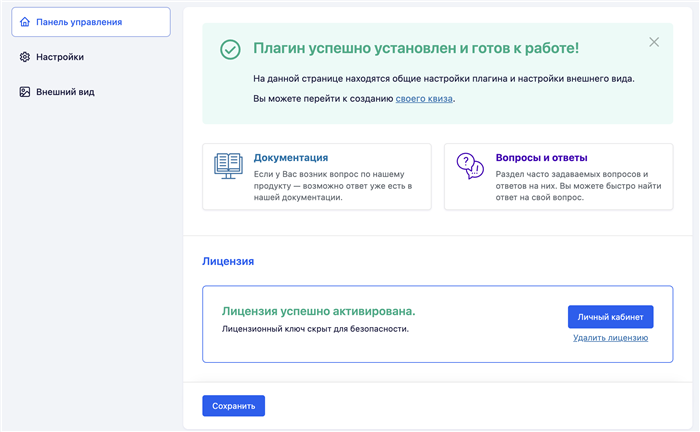Click the Вопросы и ответы description text

point(578,186)
